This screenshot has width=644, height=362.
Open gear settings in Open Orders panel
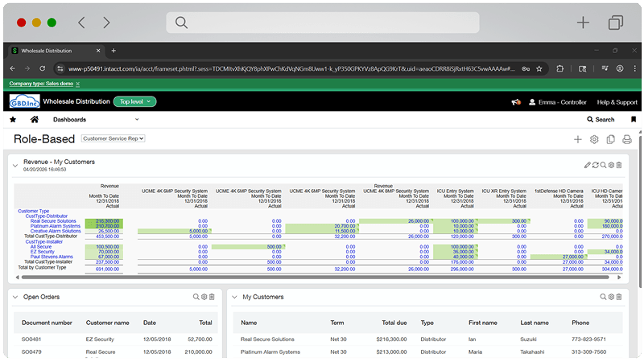tap(204, 297)
